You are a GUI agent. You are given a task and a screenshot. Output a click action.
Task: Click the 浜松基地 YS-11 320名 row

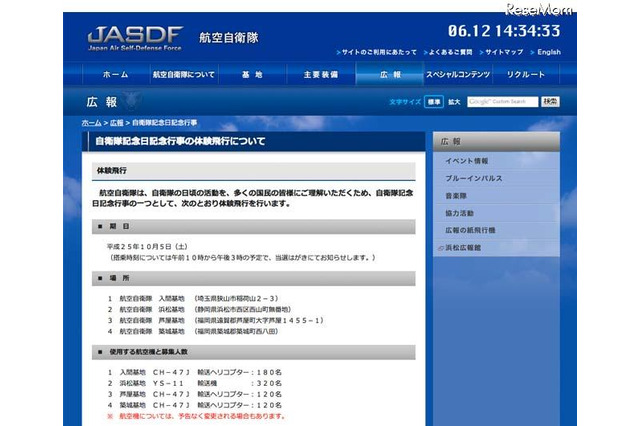click(195, 383)
